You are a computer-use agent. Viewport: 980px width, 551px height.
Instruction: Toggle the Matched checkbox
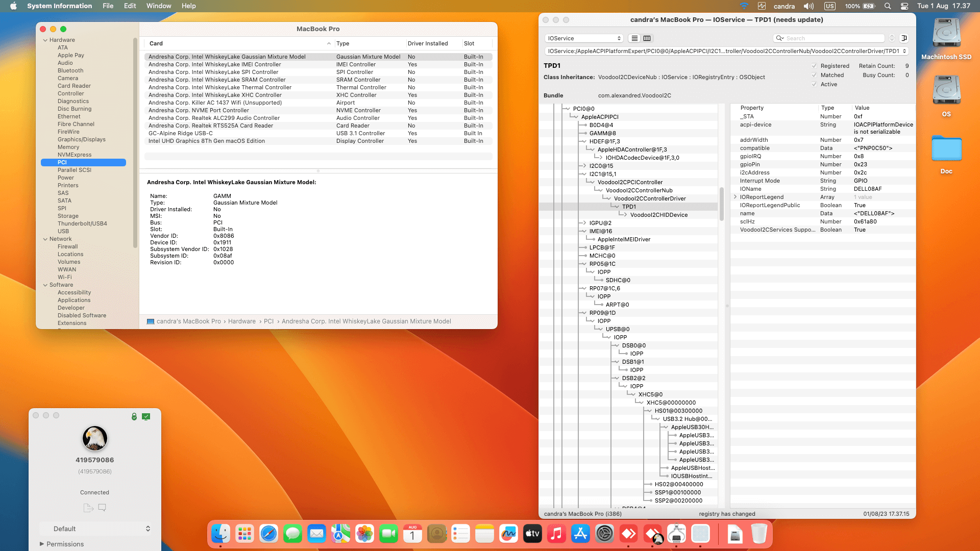(814, 75)
